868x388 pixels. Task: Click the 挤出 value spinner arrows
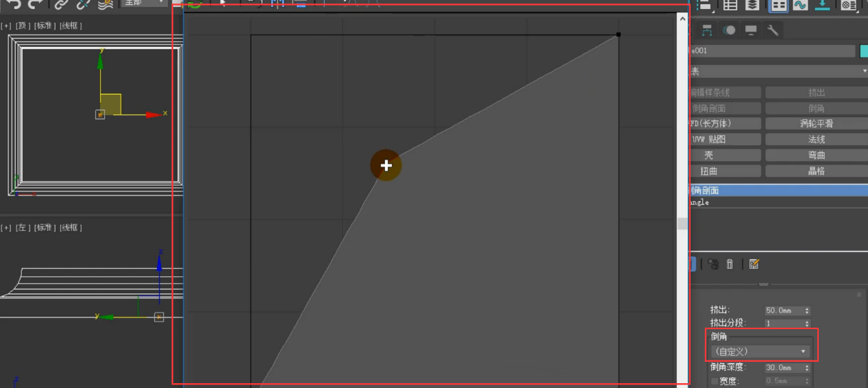coord(807,311)
